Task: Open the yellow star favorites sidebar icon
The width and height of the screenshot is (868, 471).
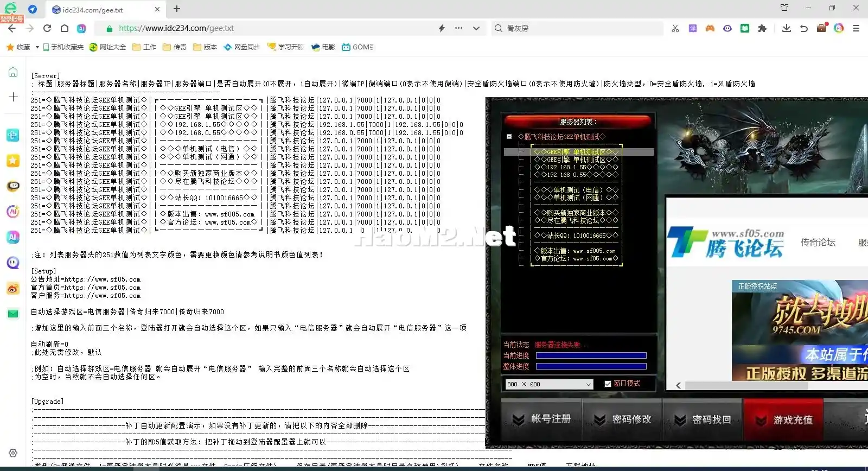Action: coord(13,160)
